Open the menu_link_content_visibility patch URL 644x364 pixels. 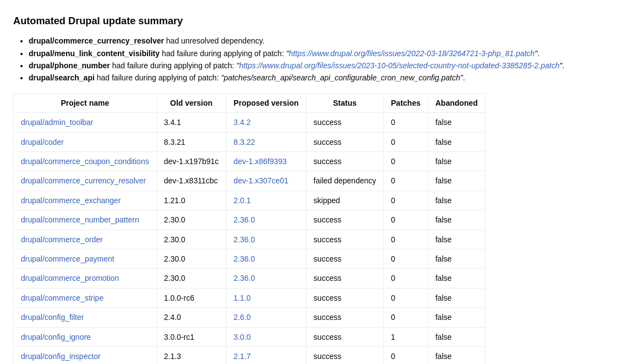point(411,53)
